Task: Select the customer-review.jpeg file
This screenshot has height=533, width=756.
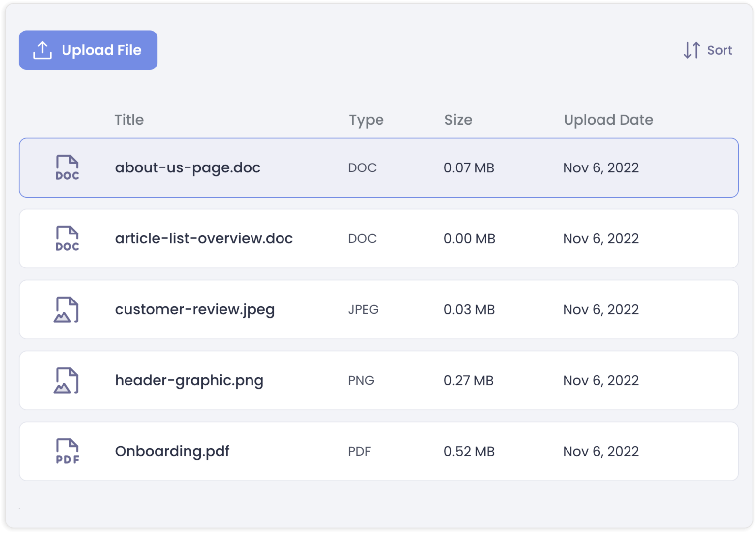Action: (x=195, y=309)
